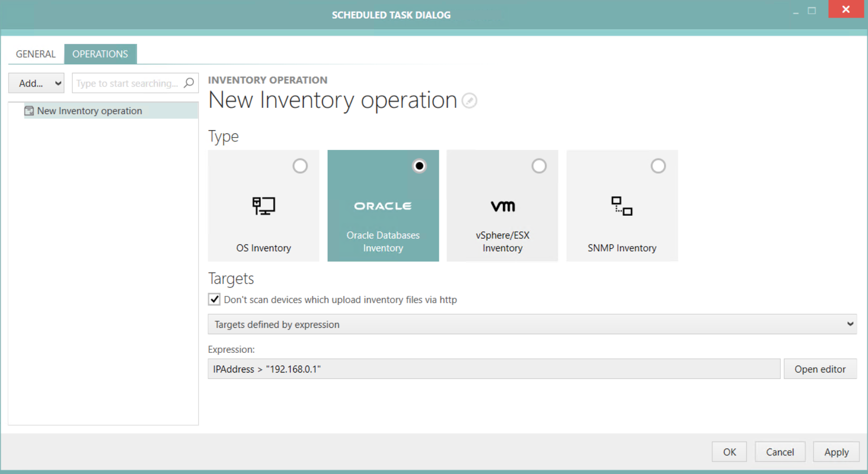Switch to the OPERATIONS tab
868x474 pixels.
pyautogui.click(x=100, y=54)
